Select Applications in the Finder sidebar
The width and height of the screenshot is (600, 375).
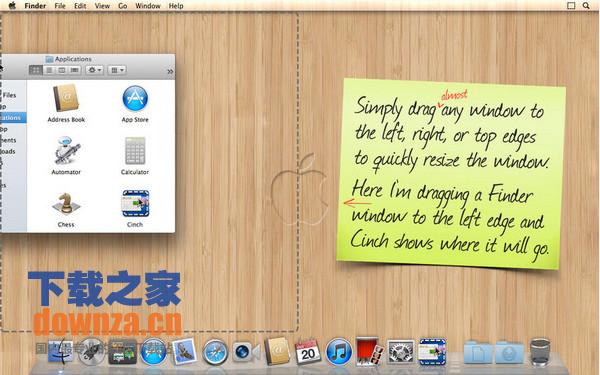[x=13, y=117]
